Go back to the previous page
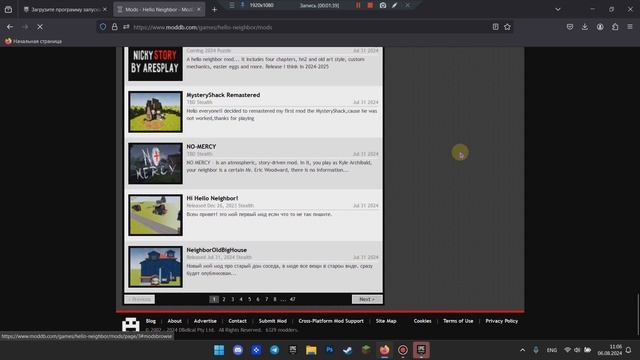Image resolution: width=640 pixels, height=360 pixels. pos(10,27)
